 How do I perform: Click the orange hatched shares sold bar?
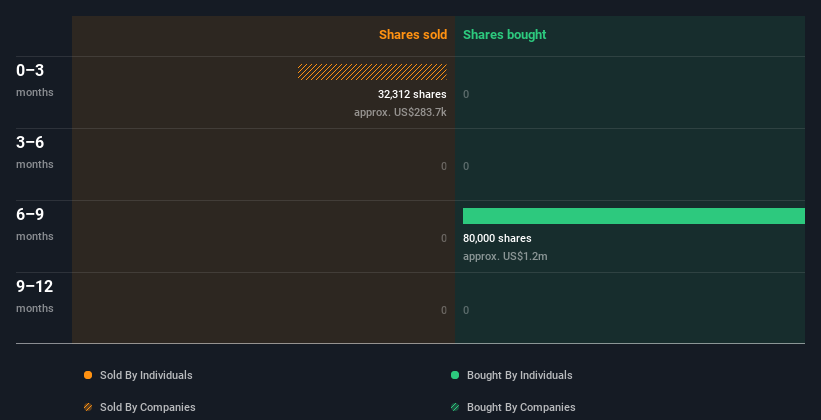coord(372,72)
